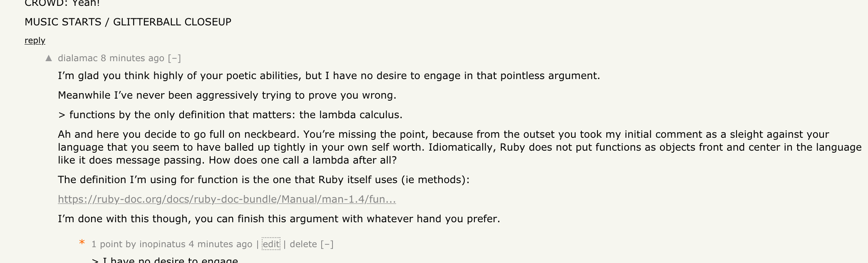
Task: Upvote dialamac's comment with the triangle arrow
Action: pos(49,58)
